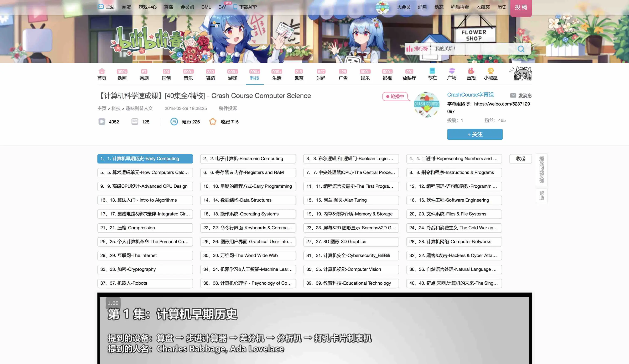This screenshot has height=364, width=629.
Task: Click the search magnifier icon
Action: click(x=521, y=49)
